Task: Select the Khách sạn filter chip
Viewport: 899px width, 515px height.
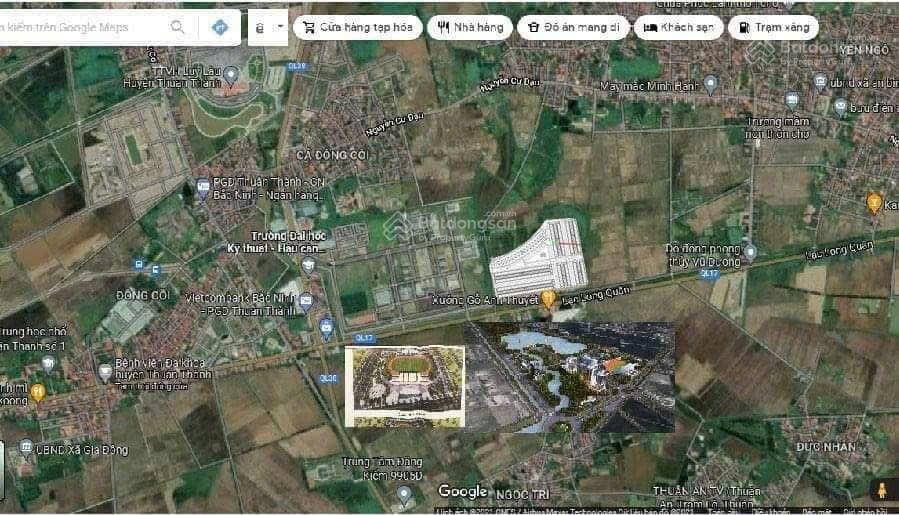Action: (677, 28)
